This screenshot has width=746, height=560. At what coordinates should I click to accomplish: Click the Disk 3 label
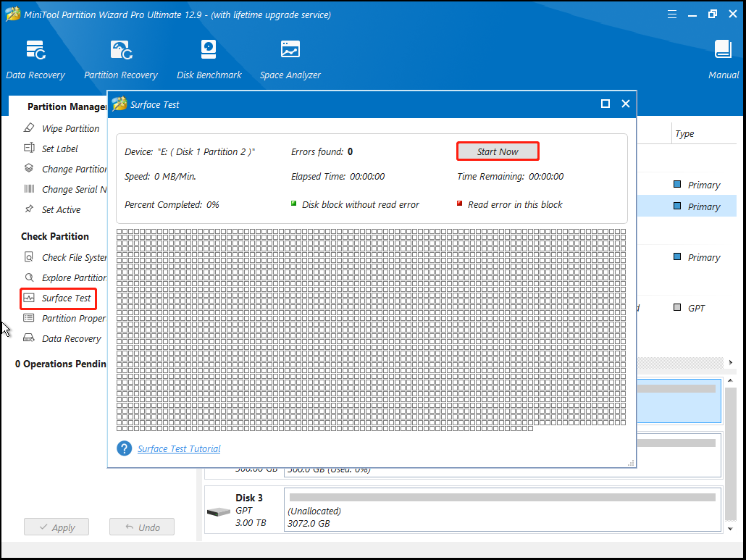tap(249, 498)
